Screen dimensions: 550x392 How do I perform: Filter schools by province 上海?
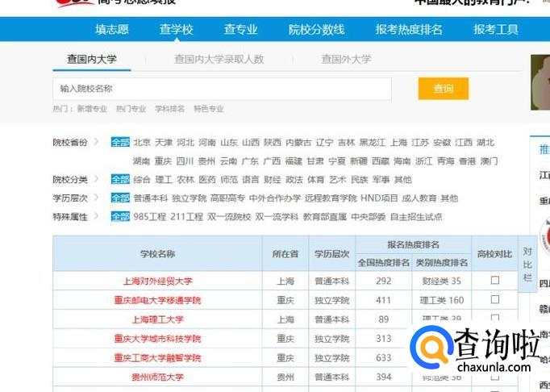pyautogui.click(x=399, y=142)
